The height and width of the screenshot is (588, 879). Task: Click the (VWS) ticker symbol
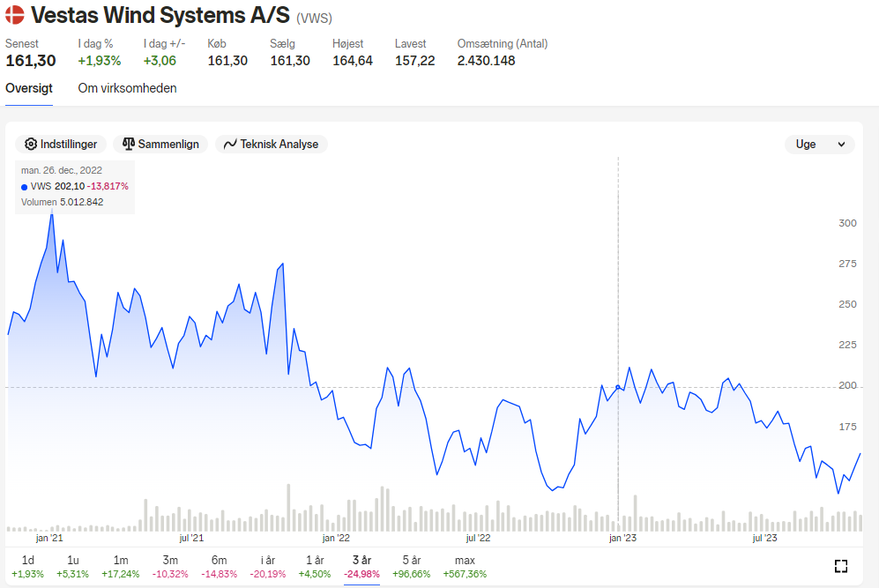[x=315, y=19]
